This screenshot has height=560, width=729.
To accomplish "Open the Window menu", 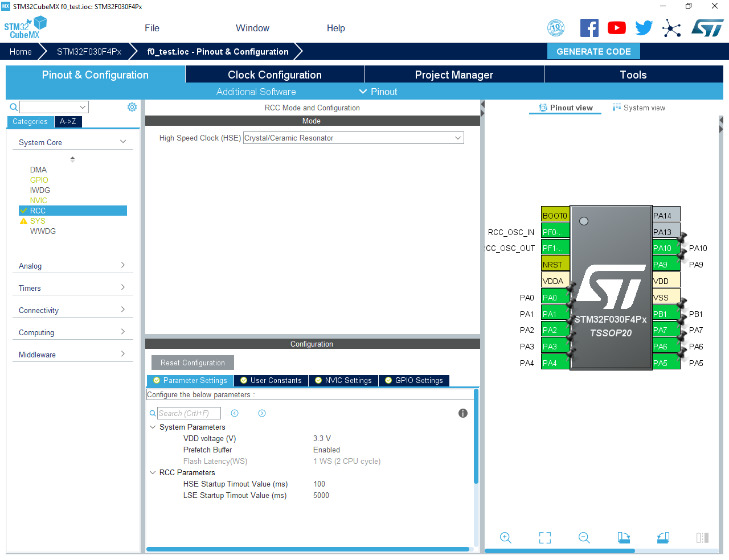I will [x=252, y=28].
